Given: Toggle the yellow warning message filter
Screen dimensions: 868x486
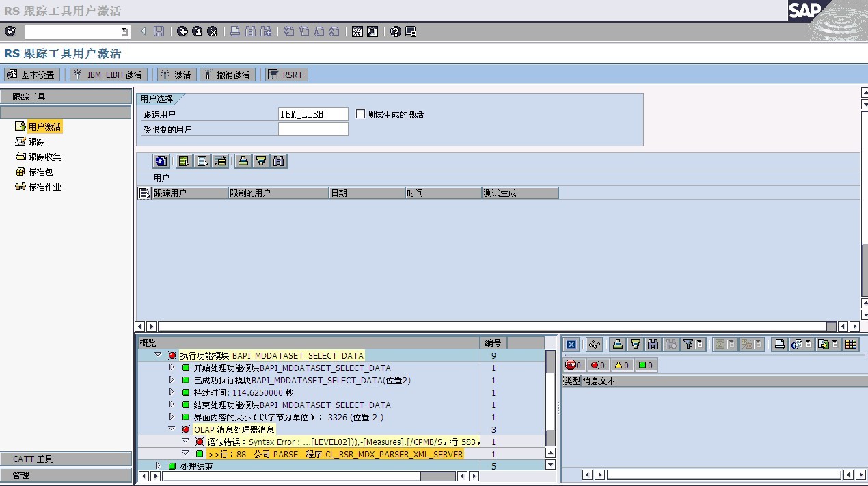Looking at the screenshot, I should (x=621, y=365).
